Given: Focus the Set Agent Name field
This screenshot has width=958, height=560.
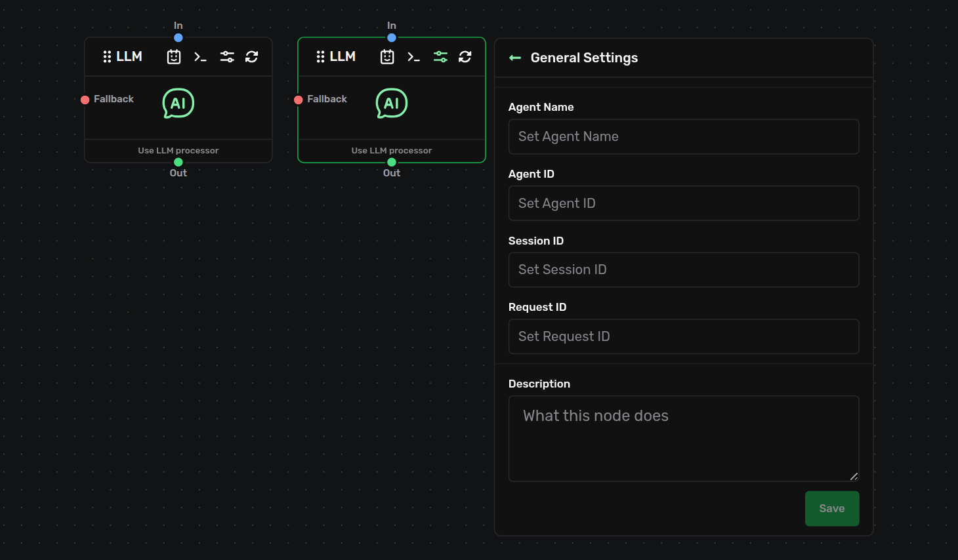Looking at the screenshot, I should pos(684,136).
